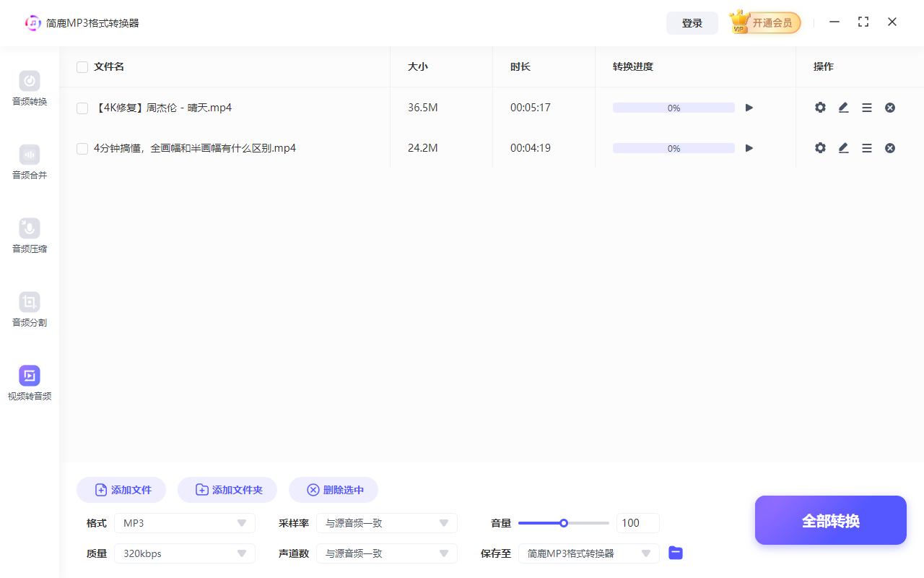Expand the 质量 dropdown set to 320kbps
Image resolution: width=924 pixels, height=578 pixels.
pyautogui.click(x=184, y=553)
